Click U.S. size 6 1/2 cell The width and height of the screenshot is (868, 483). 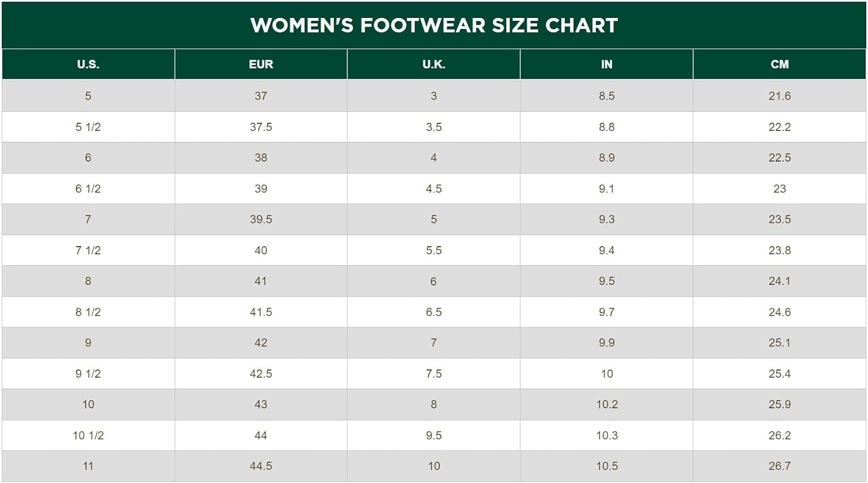click(88, 189)
